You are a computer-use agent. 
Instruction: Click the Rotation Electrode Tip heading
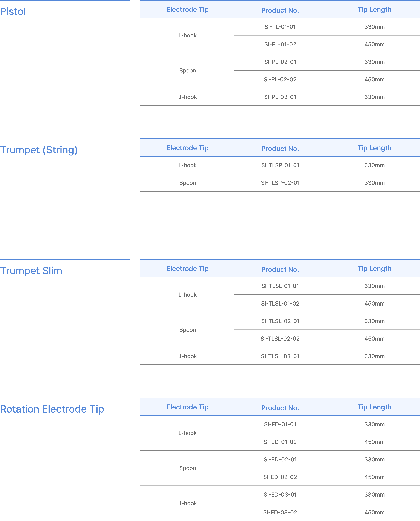[52, 409]
